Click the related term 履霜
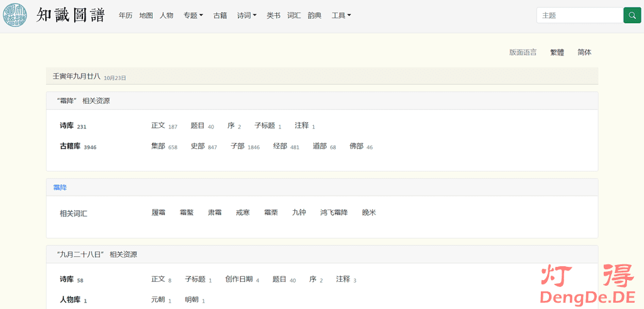 (x=158, y=213)
